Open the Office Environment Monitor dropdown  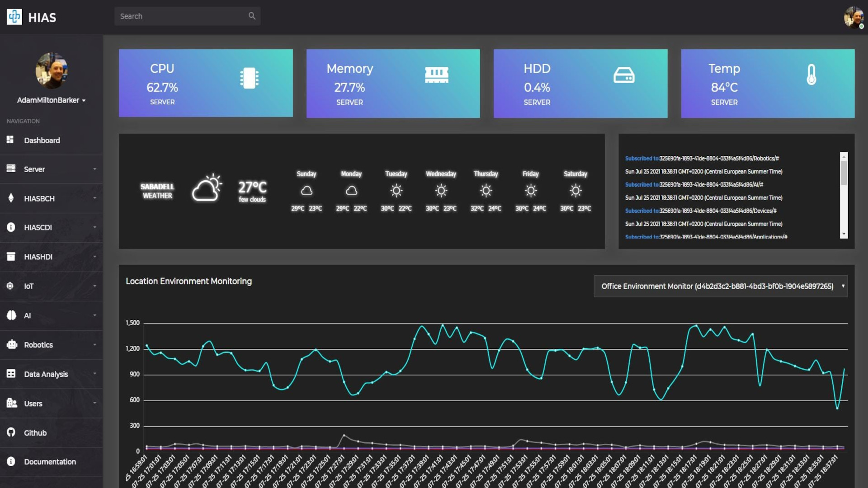tap(721, 286)
